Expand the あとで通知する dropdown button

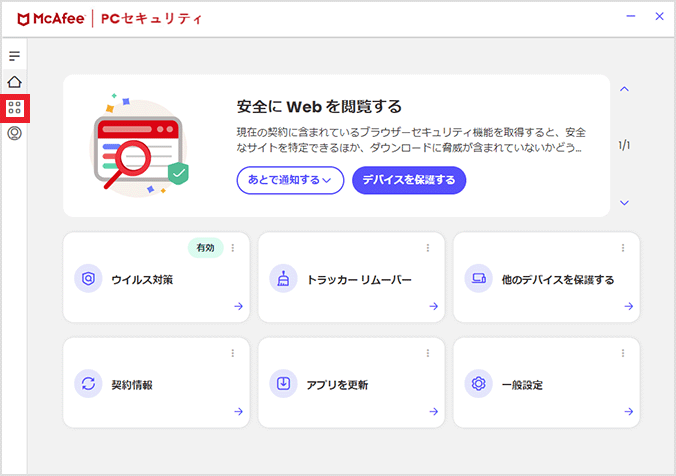pos(290,180)
